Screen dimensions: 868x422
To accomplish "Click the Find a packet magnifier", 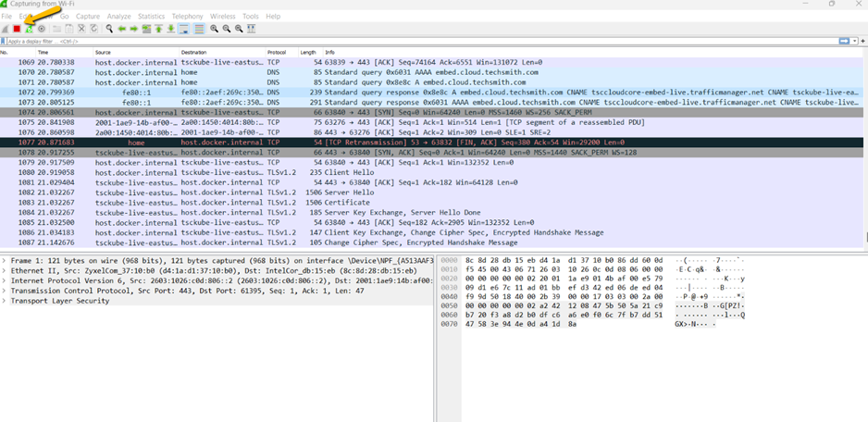I will (109, 29).
